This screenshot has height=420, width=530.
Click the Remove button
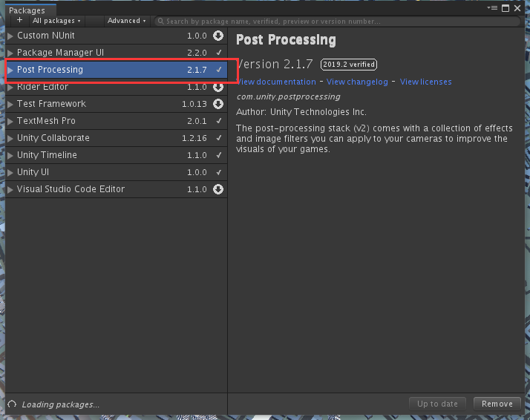click(497, 404)
